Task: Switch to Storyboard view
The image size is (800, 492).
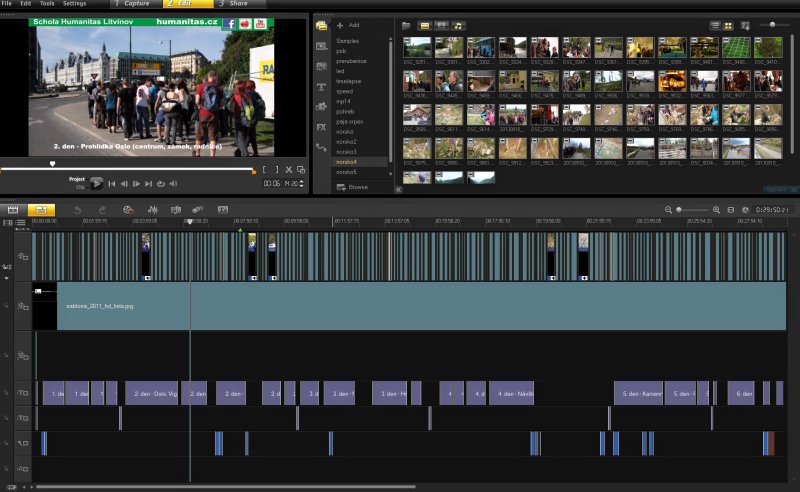Action: coord(14,210)
